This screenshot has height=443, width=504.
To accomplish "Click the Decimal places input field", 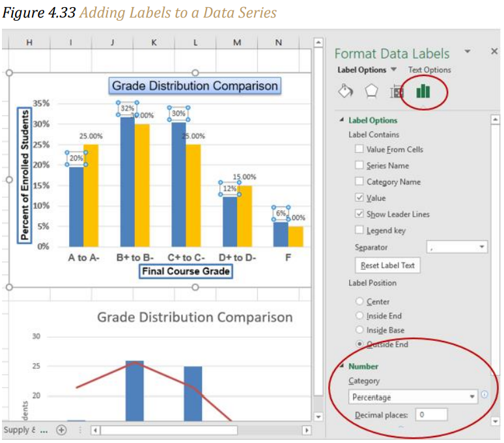I will (x=431, y=414).
